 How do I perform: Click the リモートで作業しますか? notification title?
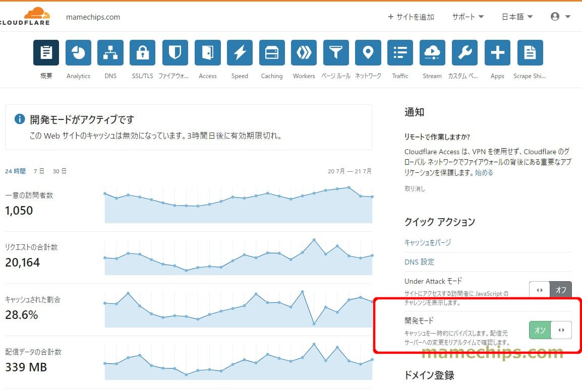coord(437,137)
